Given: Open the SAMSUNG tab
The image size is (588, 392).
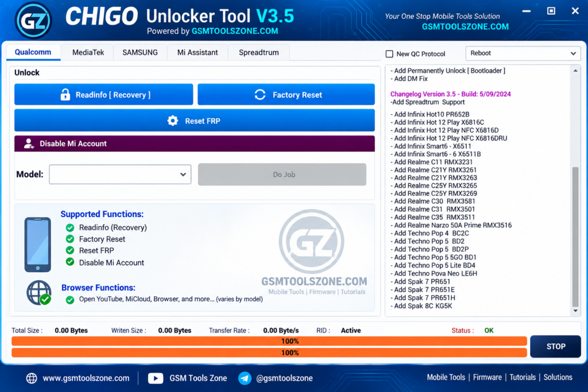Looking at the screenshot, I should pyautogui.click(x=140, y=52).
